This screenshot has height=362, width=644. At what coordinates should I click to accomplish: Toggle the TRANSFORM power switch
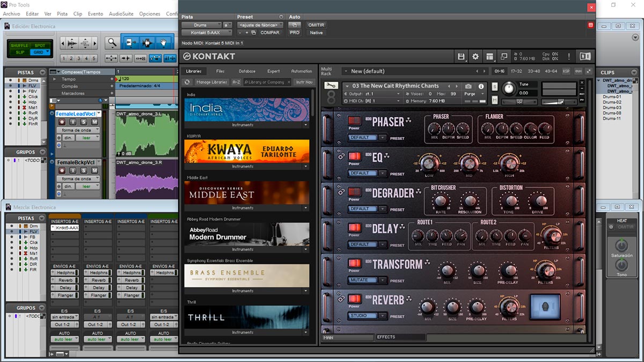coord(354,263)
